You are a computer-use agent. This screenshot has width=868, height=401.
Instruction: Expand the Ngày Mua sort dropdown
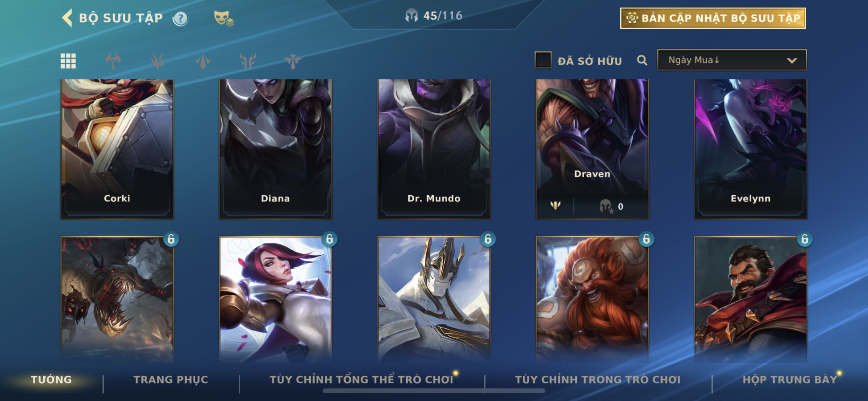click(732, 60)
